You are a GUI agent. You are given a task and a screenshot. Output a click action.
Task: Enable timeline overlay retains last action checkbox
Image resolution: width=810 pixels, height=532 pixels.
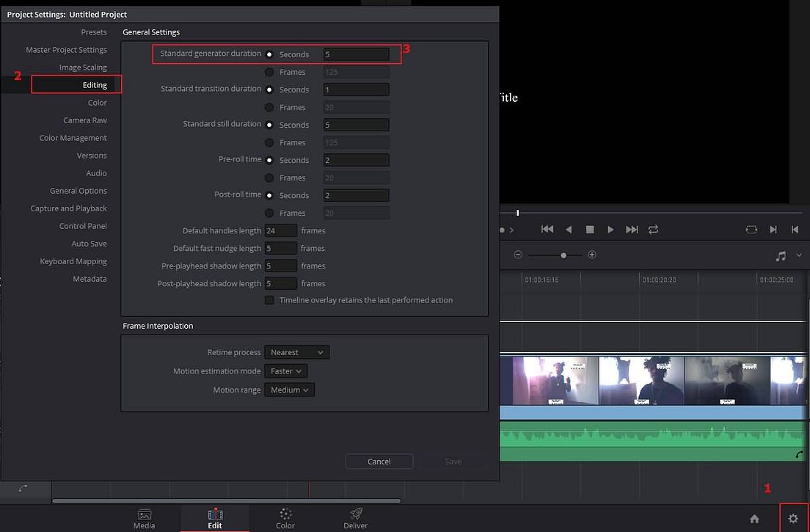(x=269, y=300)
